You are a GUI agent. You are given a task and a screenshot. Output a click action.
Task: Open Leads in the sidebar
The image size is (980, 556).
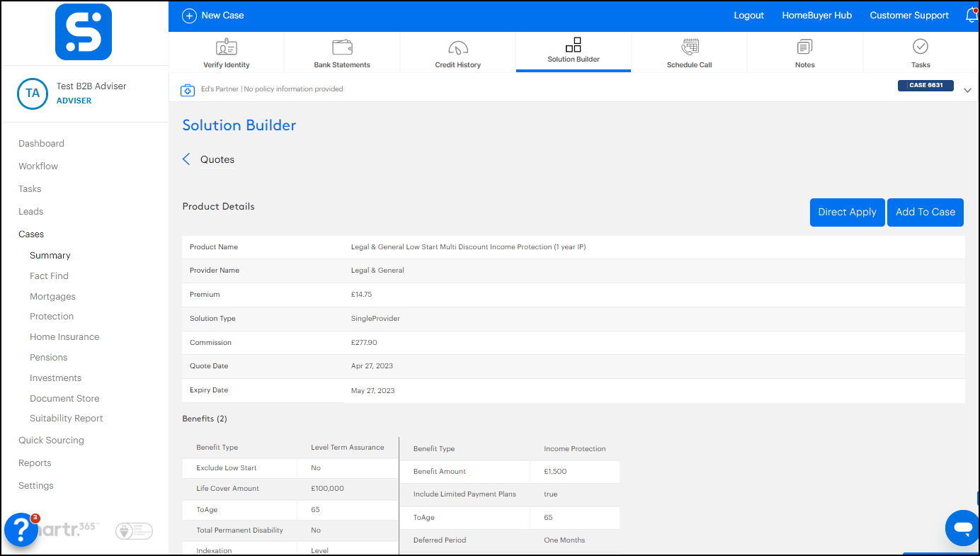pyautogui.click(x=31, y=211)
